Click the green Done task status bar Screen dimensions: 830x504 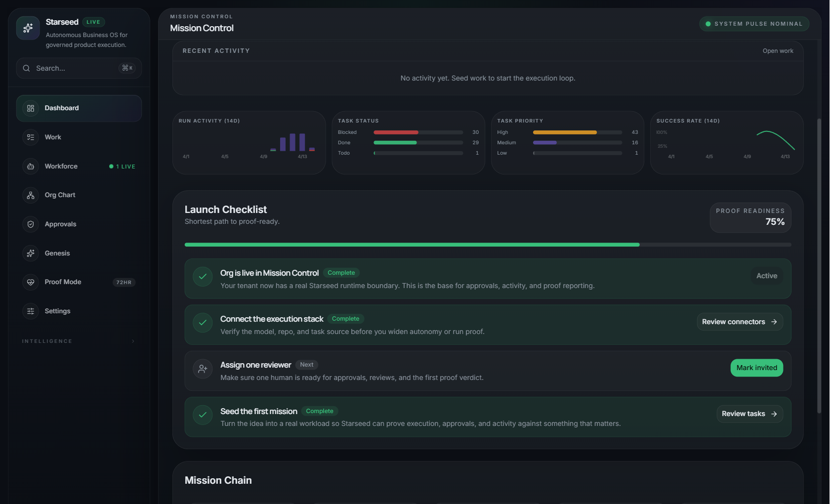(395, 143)
